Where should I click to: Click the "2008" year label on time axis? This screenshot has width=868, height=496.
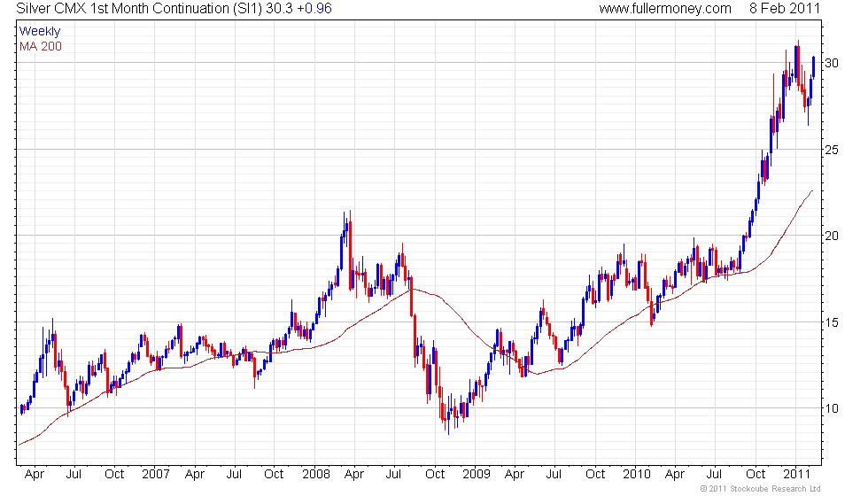tap(316, 474)
